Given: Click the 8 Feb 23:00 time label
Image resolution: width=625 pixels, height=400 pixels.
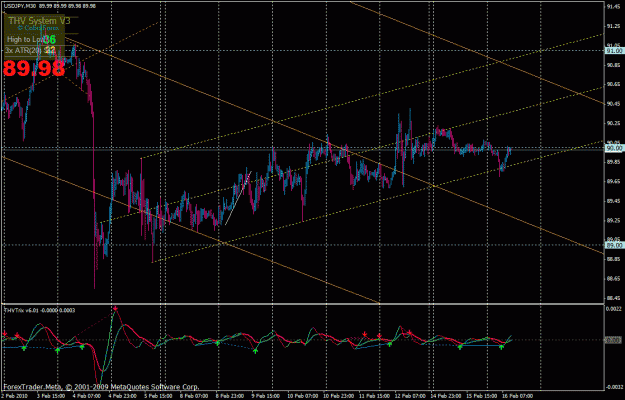Looking at the screenshot, I should coord(230,396).
